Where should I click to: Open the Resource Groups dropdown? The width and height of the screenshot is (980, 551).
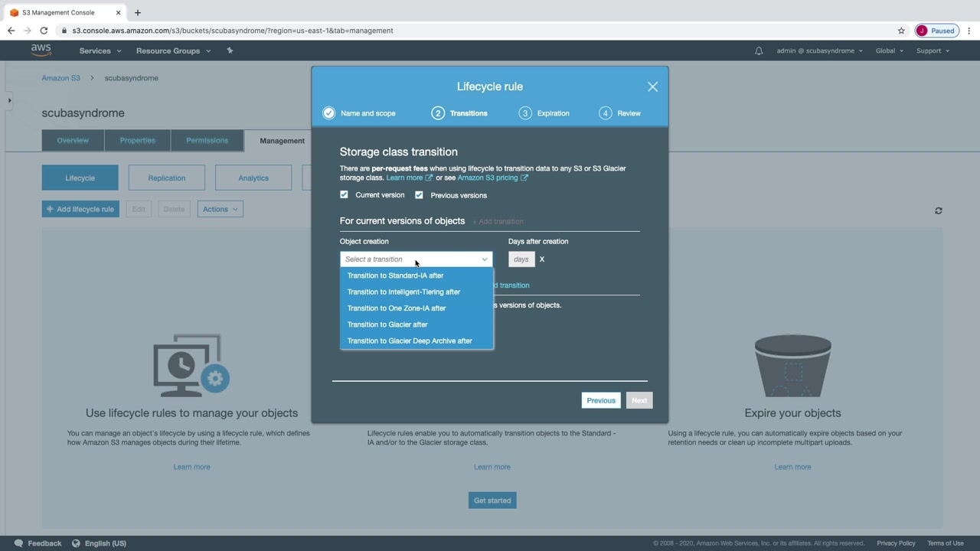click(173, 51)
